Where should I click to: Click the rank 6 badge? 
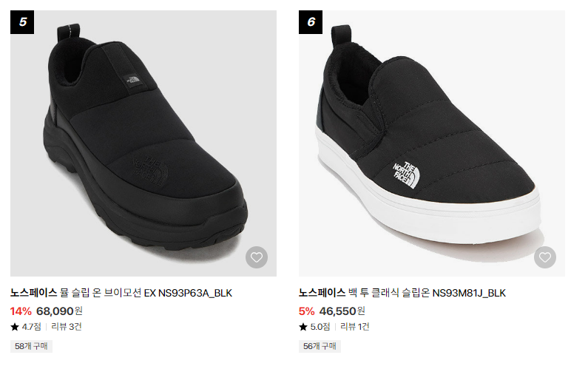[311, 21]
